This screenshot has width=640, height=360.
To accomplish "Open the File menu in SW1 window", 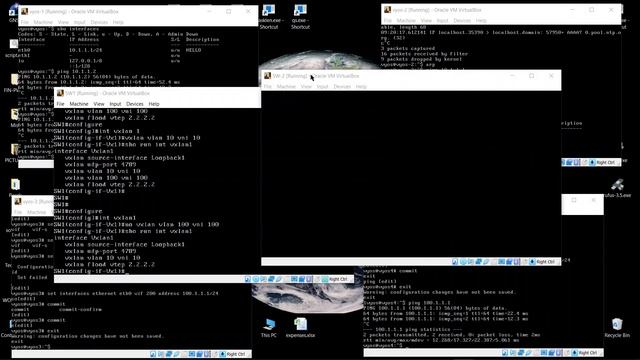I will tap(60, 104).
